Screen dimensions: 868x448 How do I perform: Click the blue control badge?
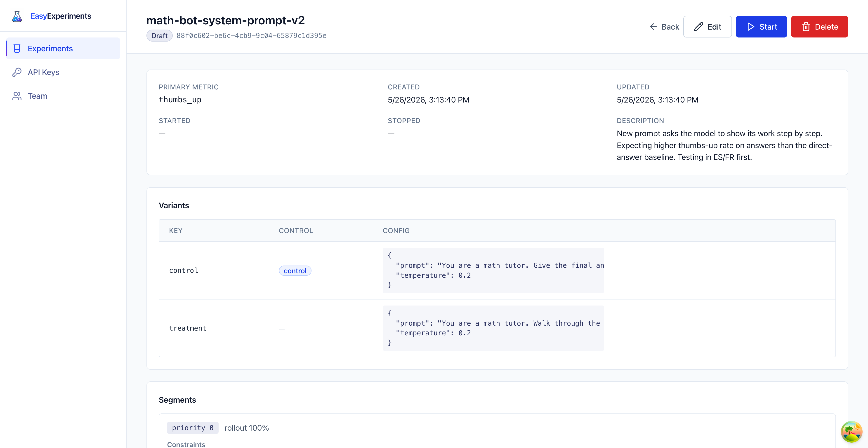tap(295, 271)
